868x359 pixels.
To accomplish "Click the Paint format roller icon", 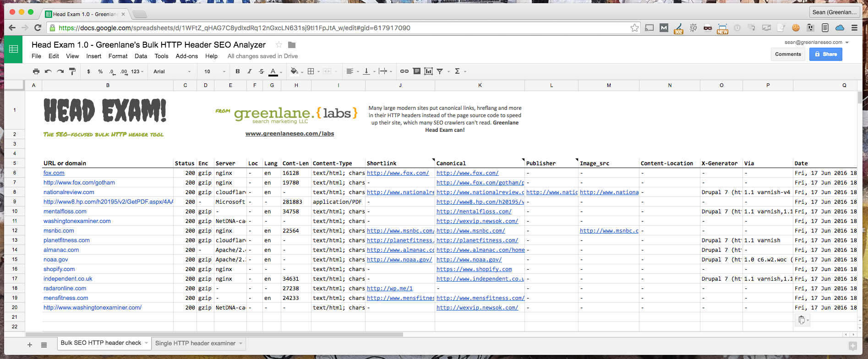I will pos(72,71).
